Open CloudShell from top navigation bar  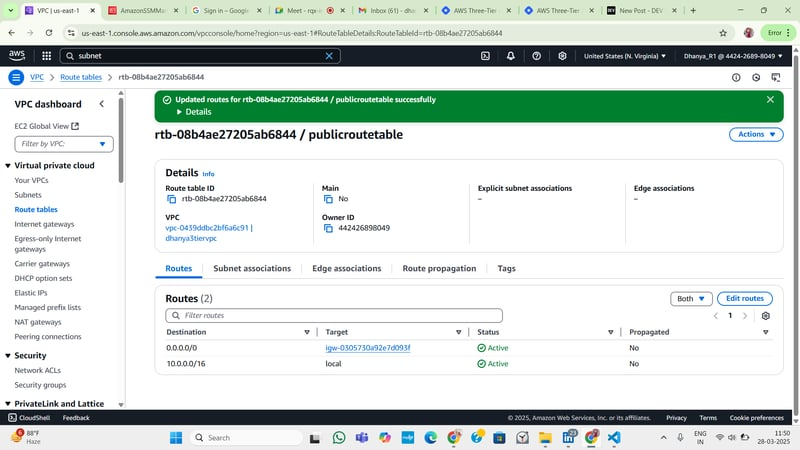[x=485, y=56]
